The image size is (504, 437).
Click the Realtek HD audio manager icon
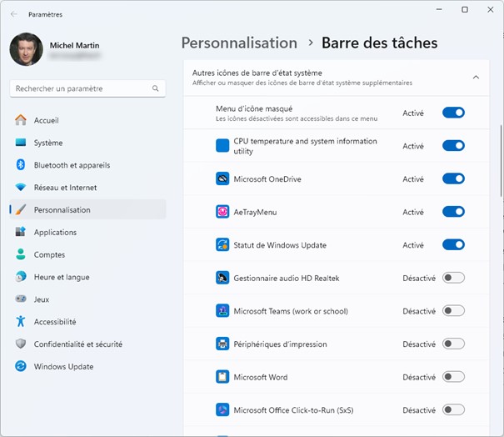(222, 278)
